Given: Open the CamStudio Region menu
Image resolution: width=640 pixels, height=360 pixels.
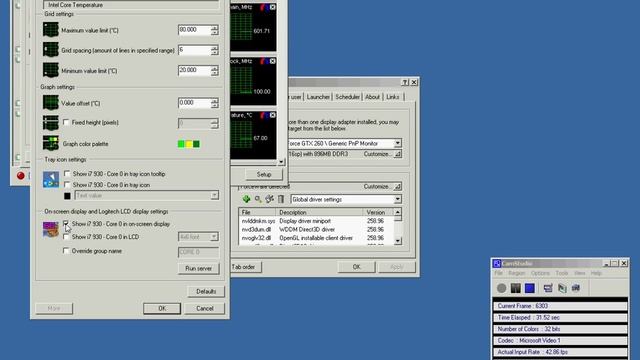Looking at the screenshot, I should 516,273.
